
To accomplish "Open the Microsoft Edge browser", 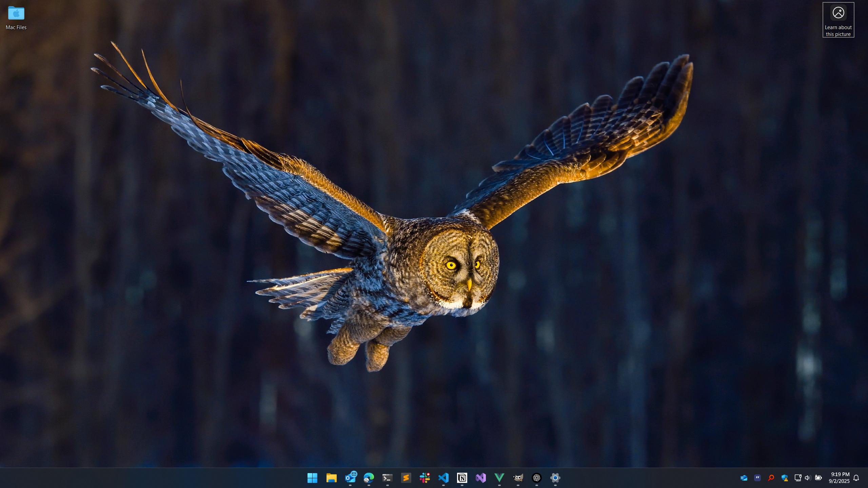I will point(369,478).
